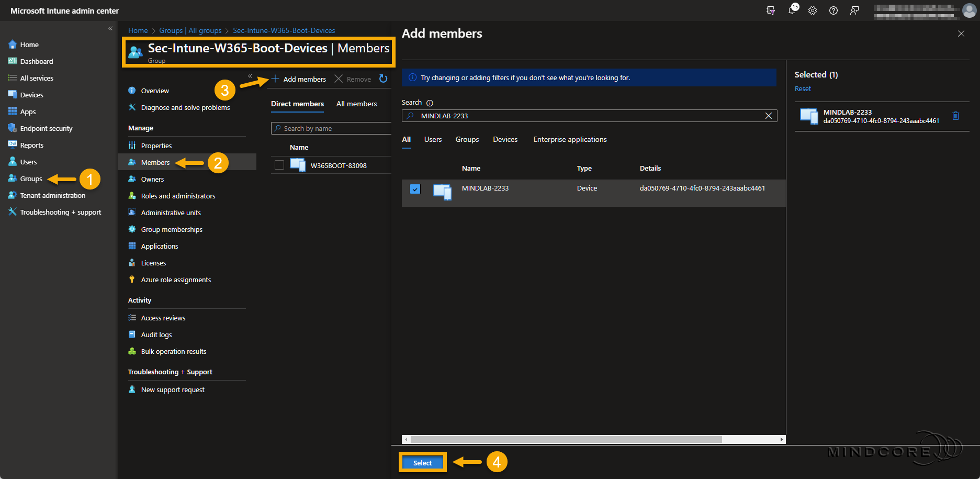Click the refresh icon next to Remove
The width and height of the screenshot is (980, 479).
[384, 79]
